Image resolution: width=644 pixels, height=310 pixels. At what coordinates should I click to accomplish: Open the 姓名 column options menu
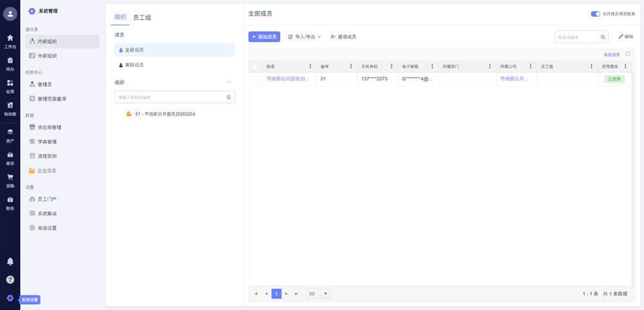[x=310, y=66]
